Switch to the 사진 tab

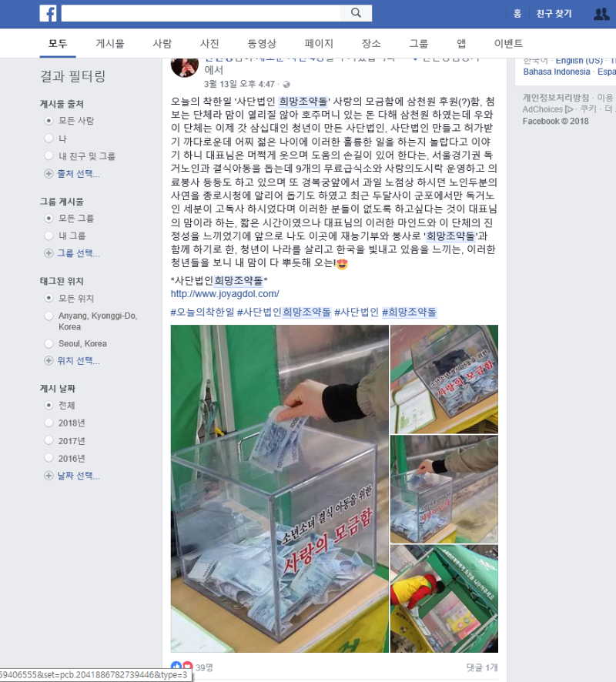209,44
